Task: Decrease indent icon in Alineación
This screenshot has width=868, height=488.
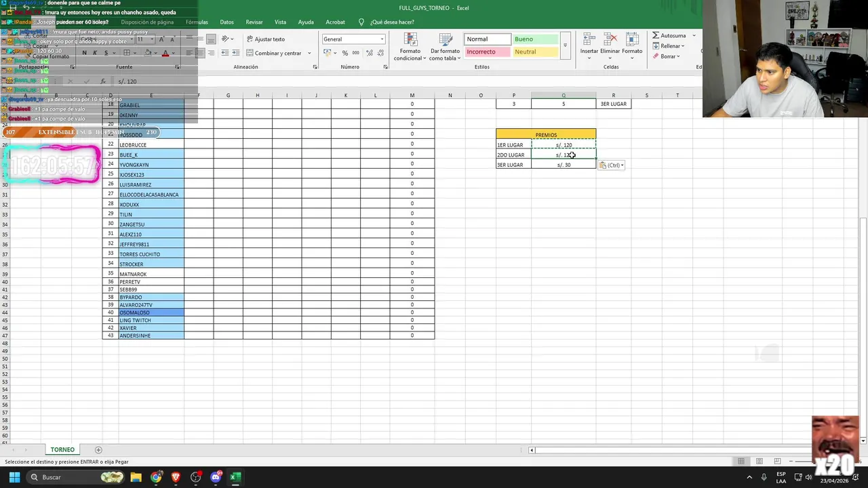Action: click(226, 53)
